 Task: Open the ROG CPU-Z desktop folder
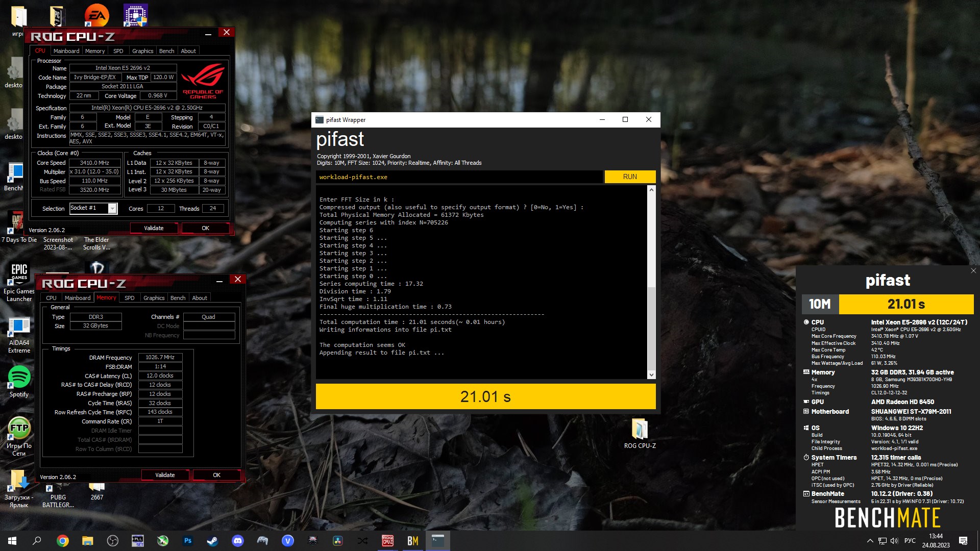pos(640,434)
